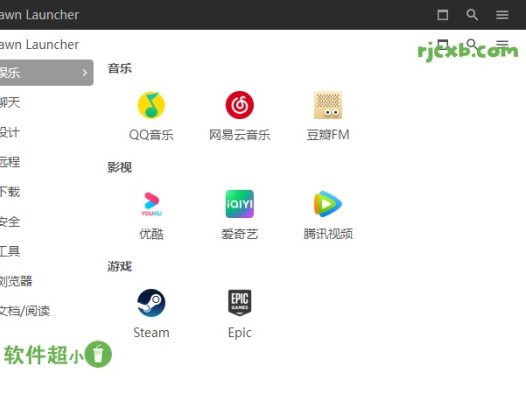Select 设计 category in sidebar

[10, 132]
